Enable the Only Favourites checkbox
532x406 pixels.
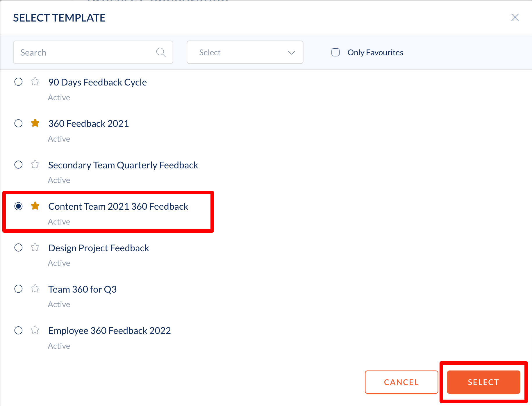[x=335, y=52]
